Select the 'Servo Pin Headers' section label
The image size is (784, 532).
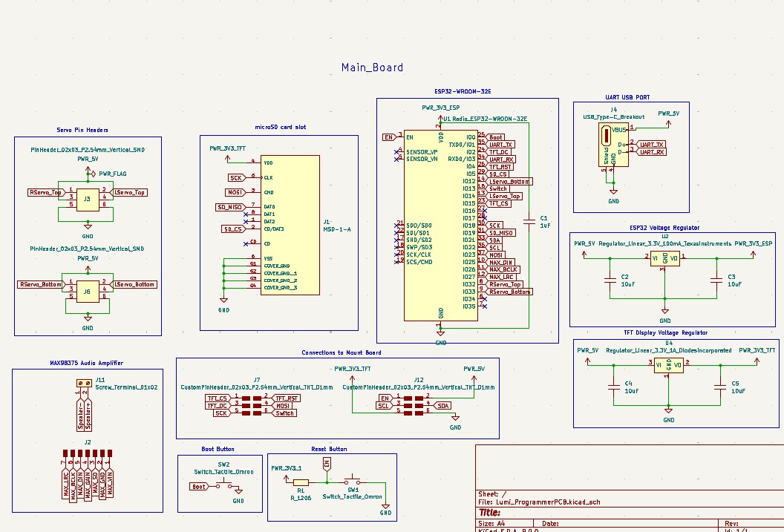(x=82, y=130)
